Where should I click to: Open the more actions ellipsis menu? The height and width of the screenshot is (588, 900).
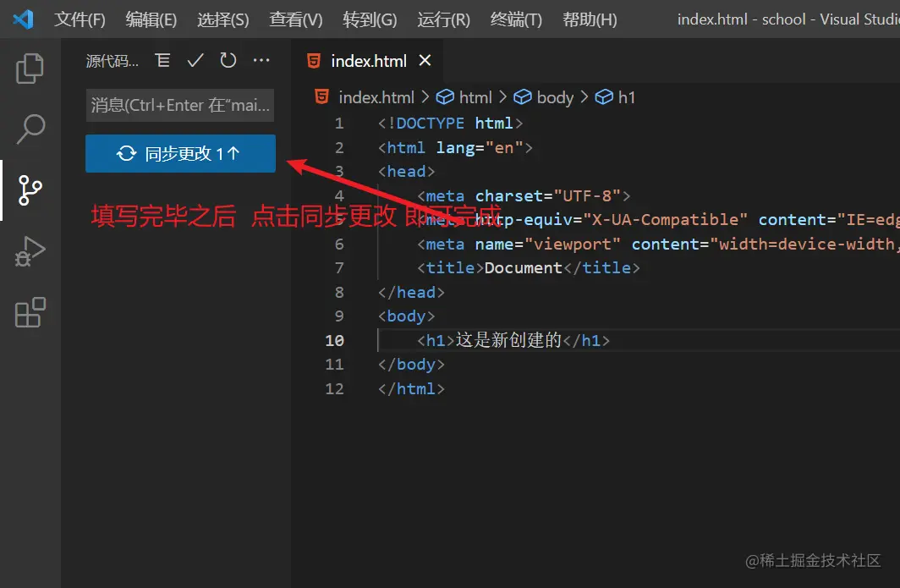click(x=261, y=60)
